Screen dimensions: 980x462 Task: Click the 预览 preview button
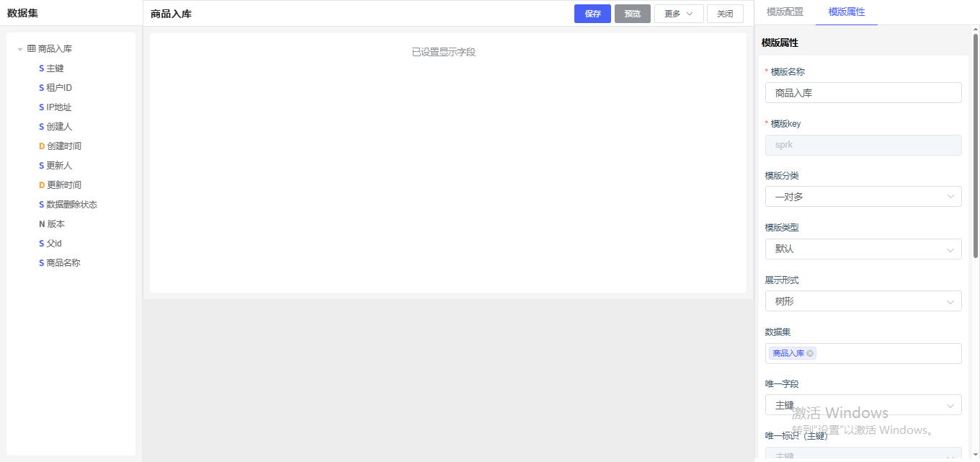(632, 13)
